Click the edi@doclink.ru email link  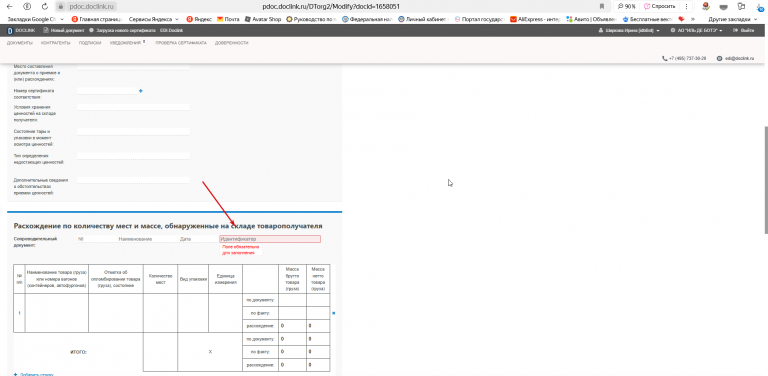736,58
